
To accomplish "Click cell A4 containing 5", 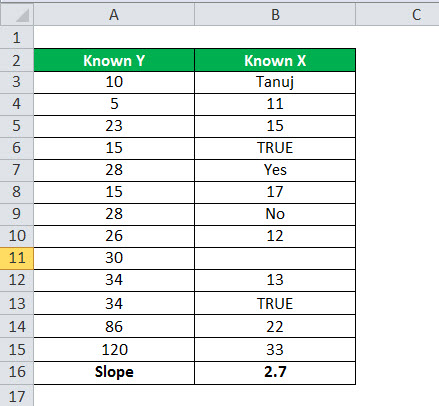I will tap(114, 104).
